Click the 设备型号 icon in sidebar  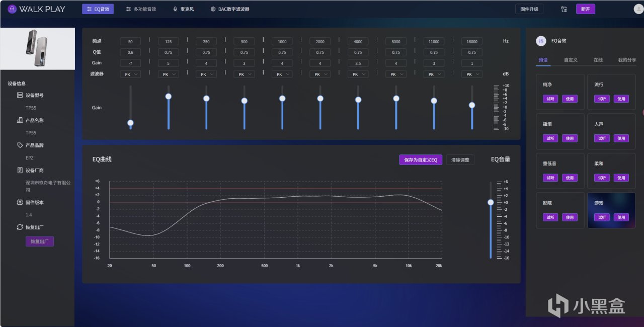20,95
